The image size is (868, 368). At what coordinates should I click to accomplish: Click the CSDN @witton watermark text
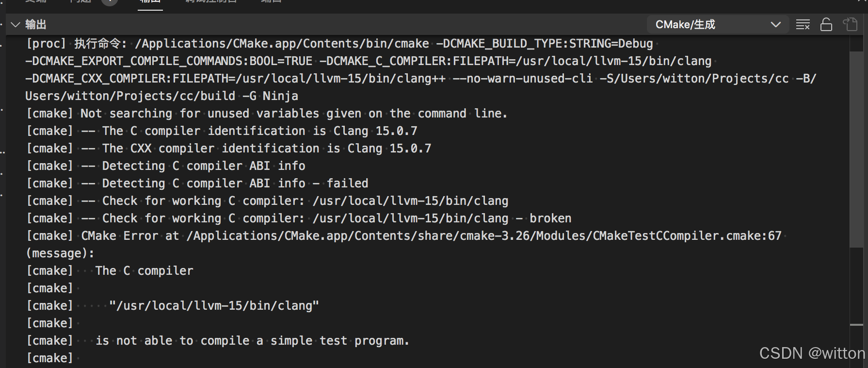812,353
